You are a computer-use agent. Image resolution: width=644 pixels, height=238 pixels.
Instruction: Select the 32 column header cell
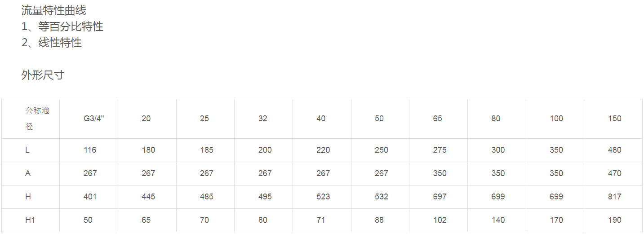pos(263,119)
